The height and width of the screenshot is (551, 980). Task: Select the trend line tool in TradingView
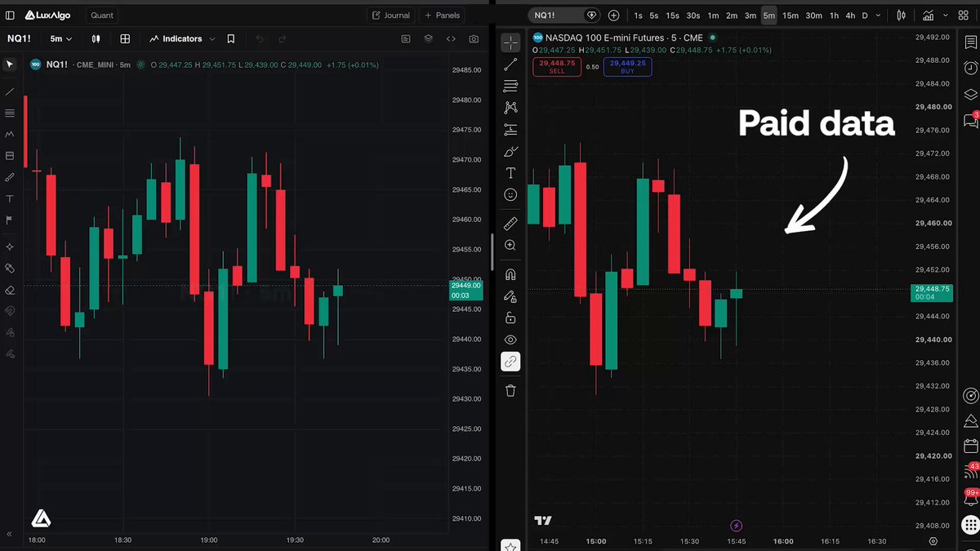510,64
